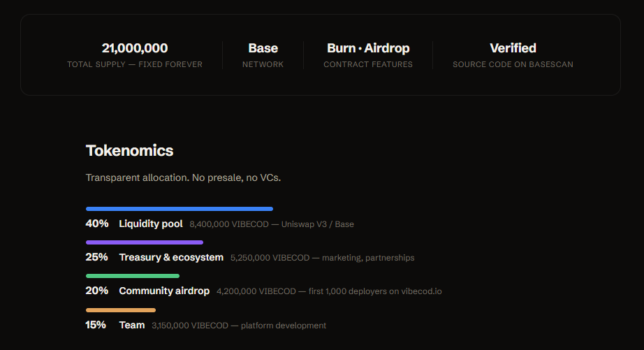Select '3,150,000 VIBECOD — platform development' text

pos(239,326)
